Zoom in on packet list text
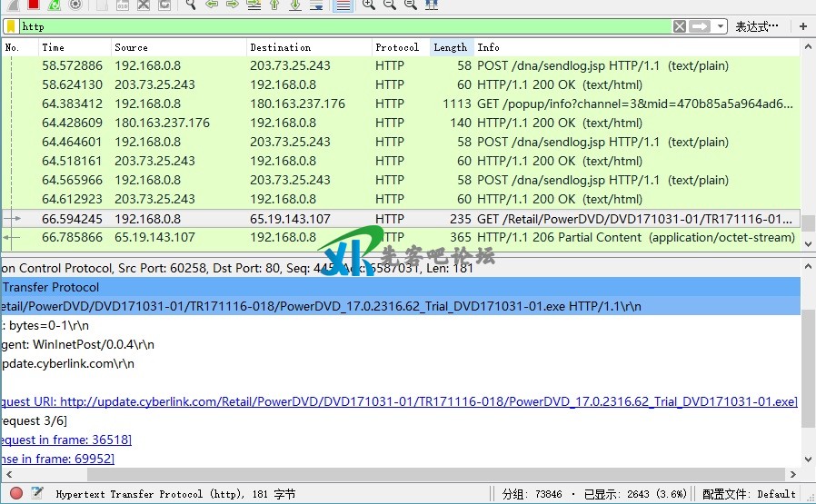816x504 pixels. pyautogui.click(x=369, y=5)
